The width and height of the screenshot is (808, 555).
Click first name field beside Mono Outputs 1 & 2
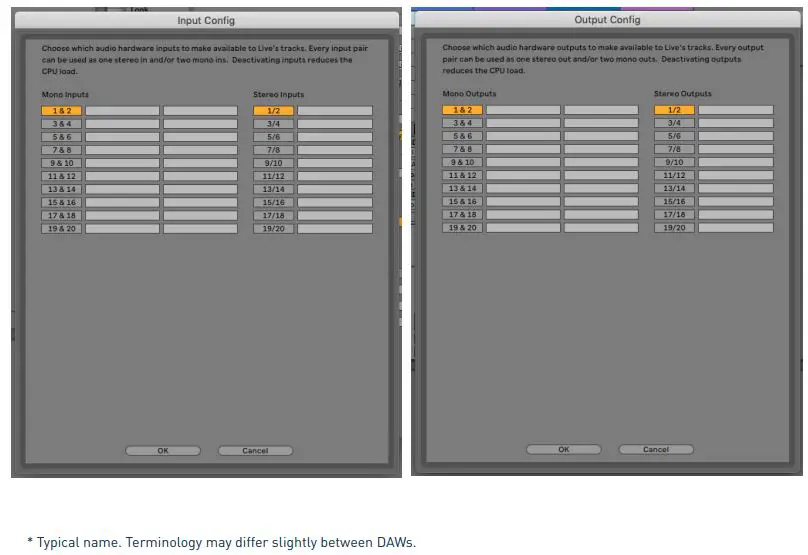pyautogui.click(x=524, y=110)
